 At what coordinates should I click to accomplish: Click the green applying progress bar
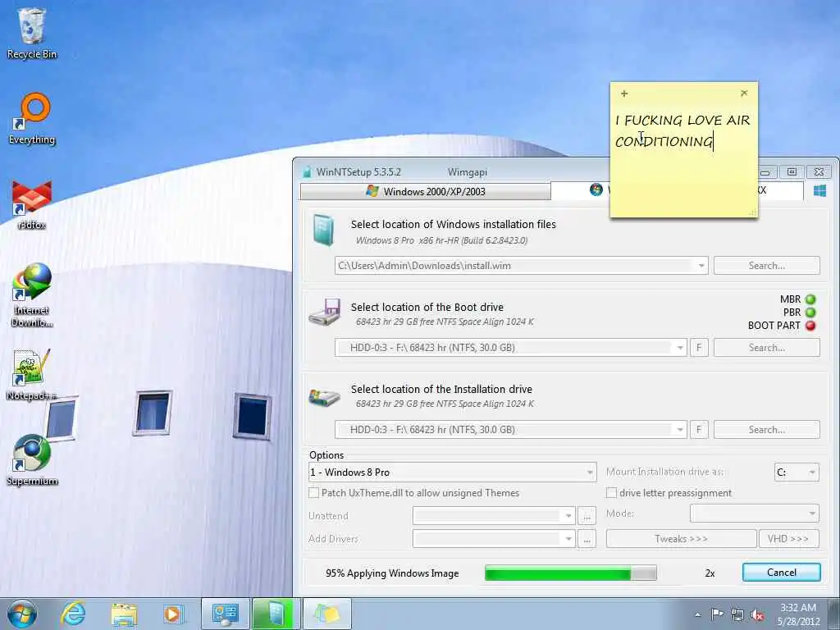pos(571,573)
